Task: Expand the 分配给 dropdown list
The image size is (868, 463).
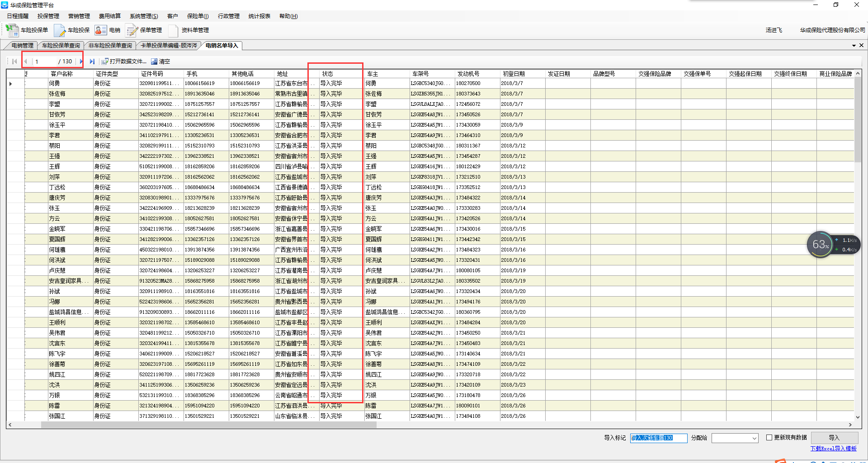Action: coord(754,438)
